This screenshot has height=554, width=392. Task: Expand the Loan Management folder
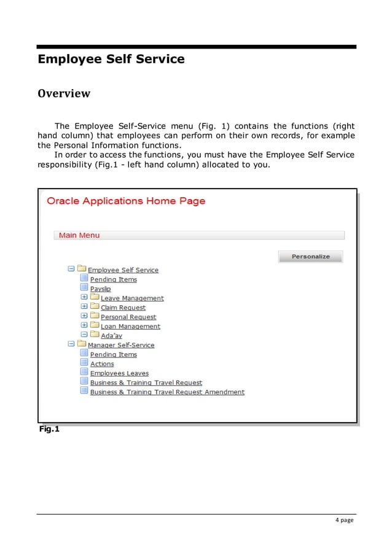pyautogui.click(x=84, y=325)
